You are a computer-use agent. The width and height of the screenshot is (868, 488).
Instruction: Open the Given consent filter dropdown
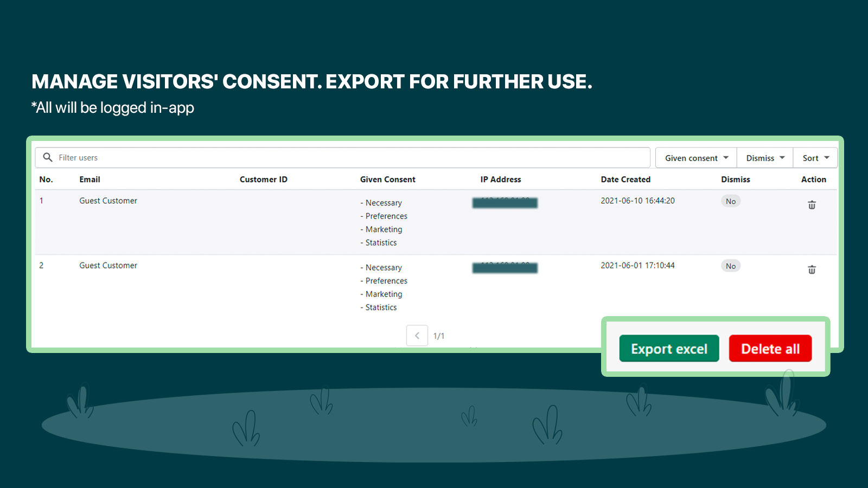click(696, 158)
